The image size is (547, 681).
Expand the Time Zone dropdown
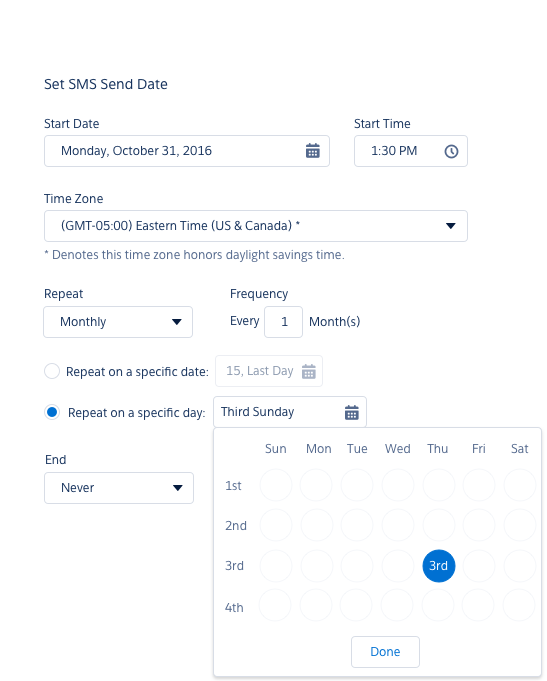255,226
